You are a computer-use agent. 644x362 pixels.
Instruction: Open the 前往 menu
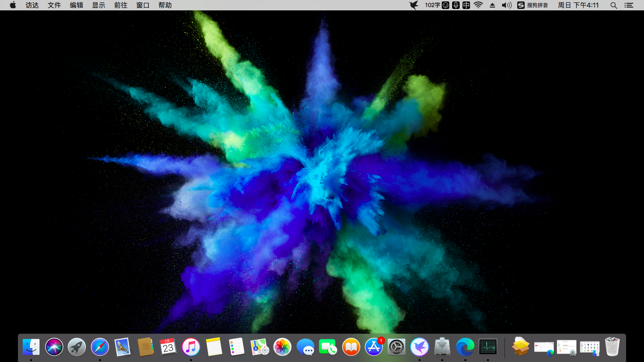[x=121, y=5]
